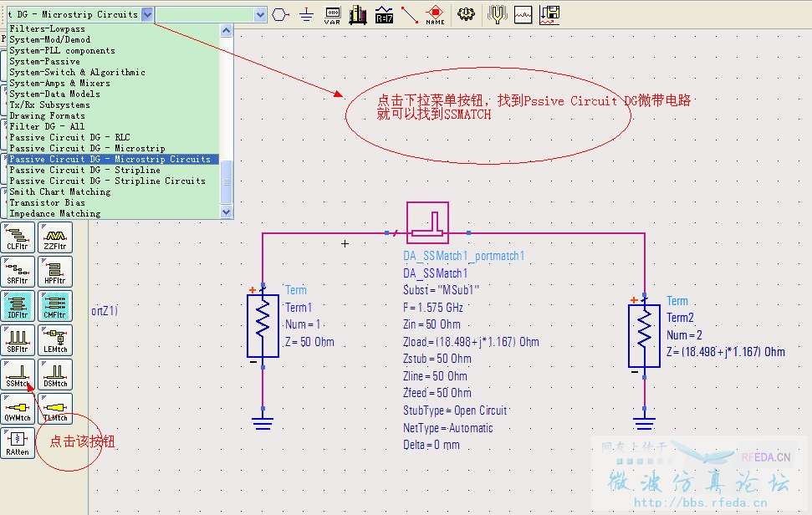Choose Filters-Lowpass from the palette list

(113, 29)
